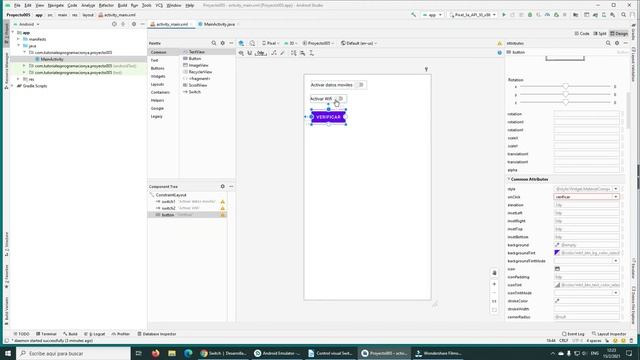Viewport: 640px width, 360px height.
Task: Switch editor to Design view
Action: [619, 33]
